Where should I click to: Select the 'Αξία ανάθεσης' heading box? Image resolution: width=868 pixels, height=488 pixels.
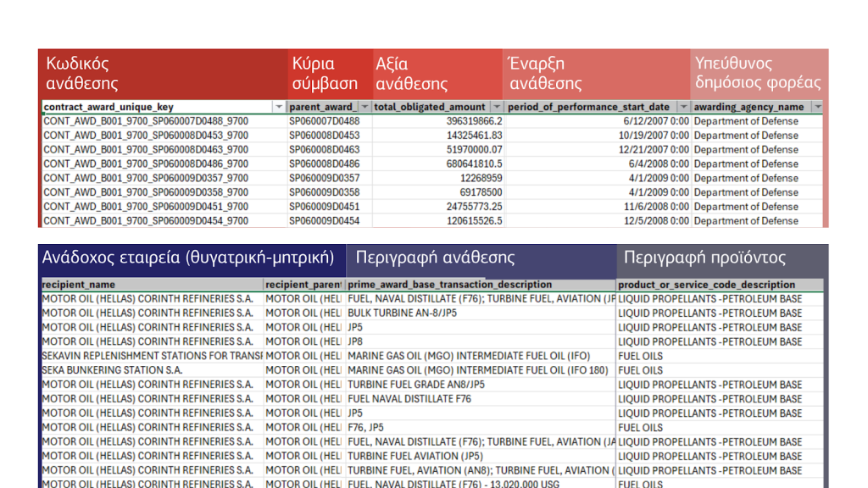tap(437, 74)
